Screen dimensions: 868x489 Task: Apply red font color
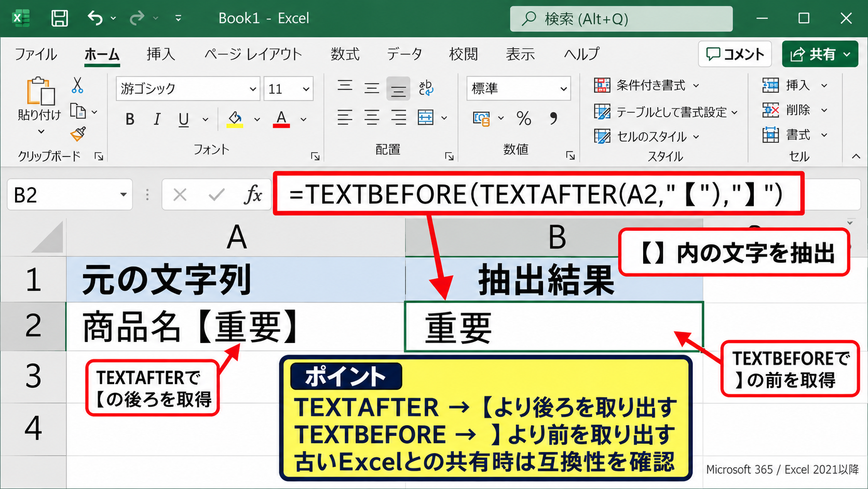click(x=281, y=120)
